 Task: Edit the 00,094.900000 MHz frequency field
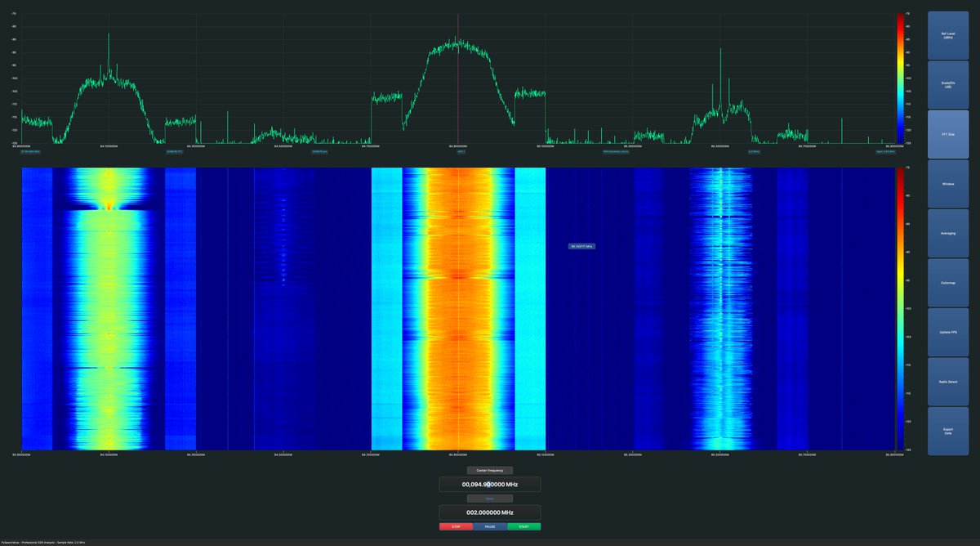[490, 484]
